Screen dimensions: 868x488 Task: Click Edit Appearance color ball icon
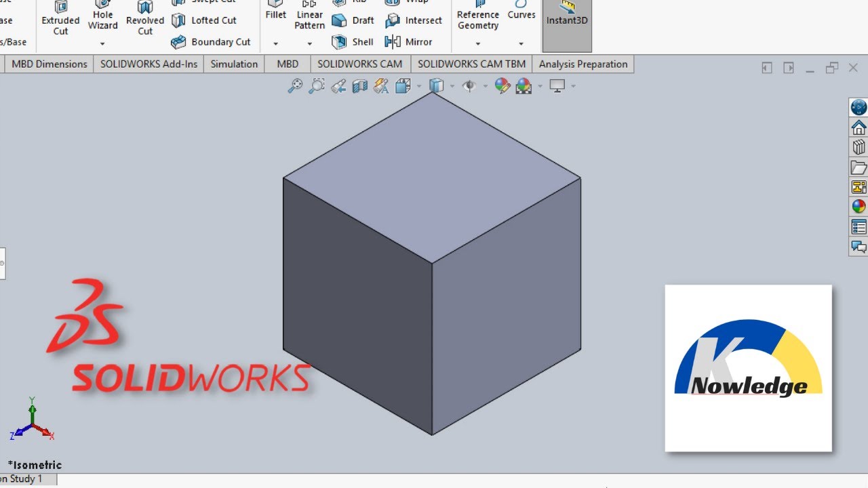click(x=502, y=86)
